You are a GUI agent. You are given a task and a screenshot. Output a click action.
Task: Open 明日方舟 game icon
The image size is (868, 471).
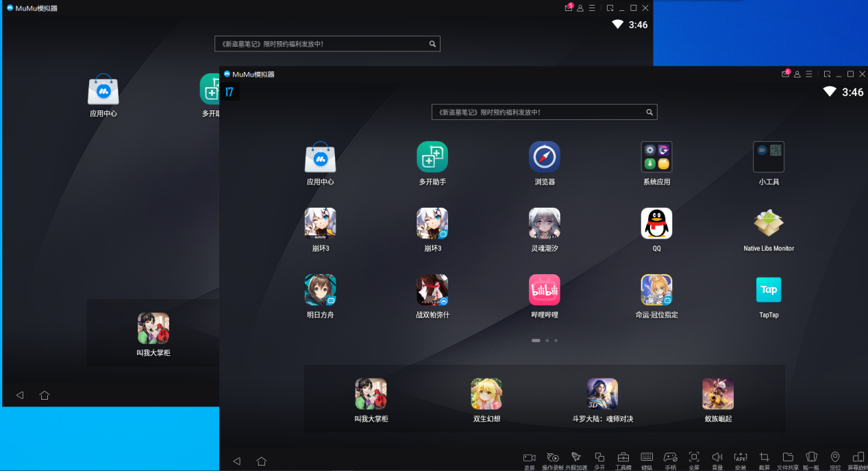click(x=320, y=290)
